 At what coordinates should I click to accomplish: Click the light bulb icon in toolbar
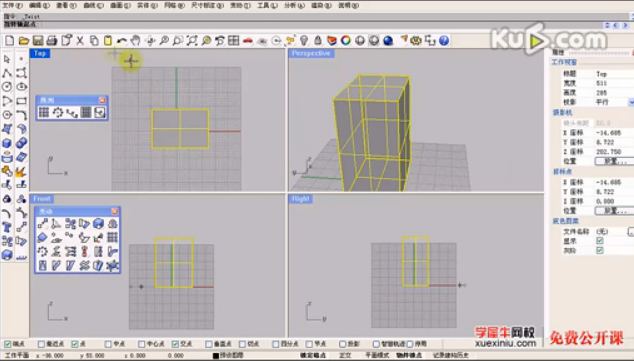304,40
